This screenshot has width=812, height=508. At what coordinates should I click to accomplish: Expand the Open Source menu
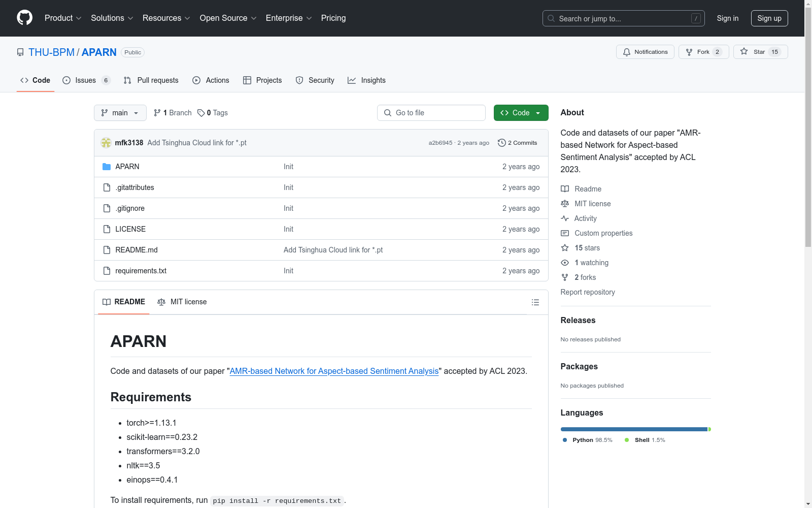pos(228,18)
